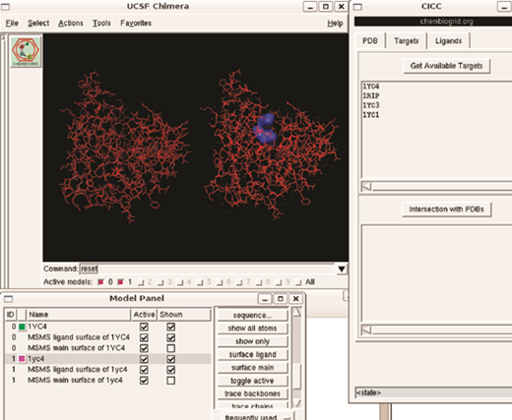The width and height of the screenshot is (512, 420).
Task: Click Model Panel scrollbar up arrow
Action: (296, 313)
